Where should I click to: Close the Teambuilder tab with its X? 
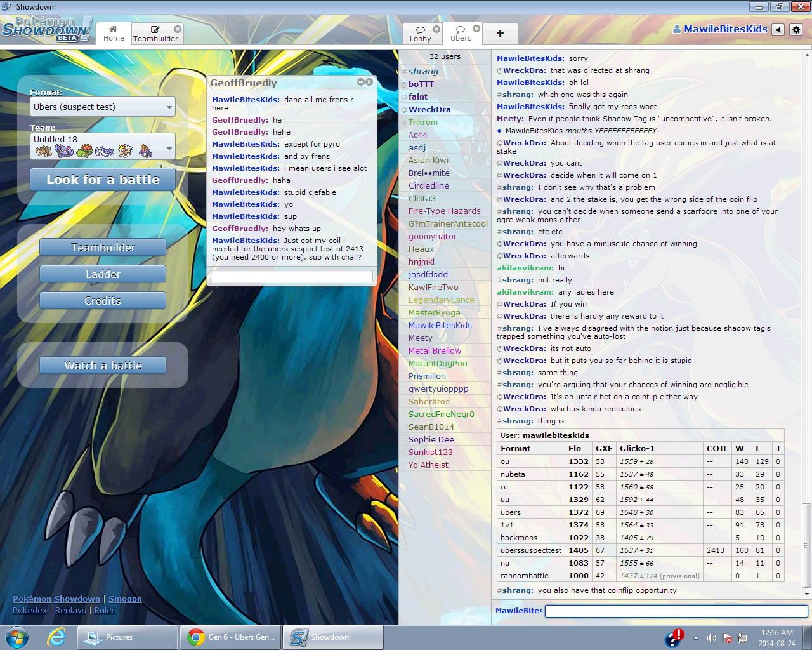[x=178, y=29]
